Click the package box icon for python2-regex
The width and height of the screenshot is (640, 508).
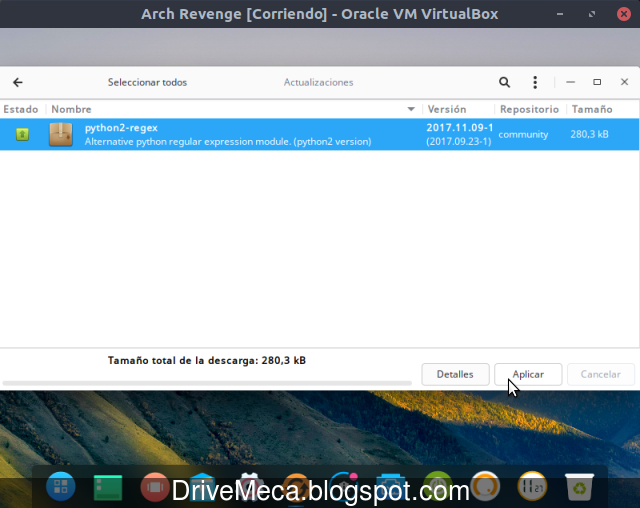(61, 134)
